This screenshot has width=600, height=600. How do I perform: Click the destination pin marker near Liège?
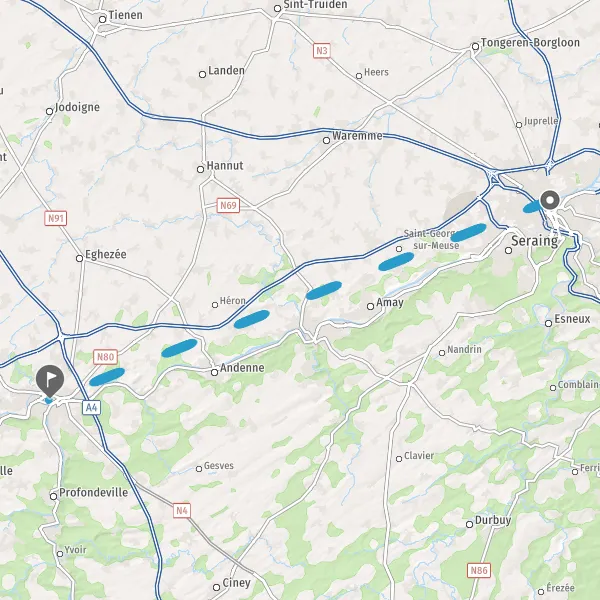click(x=550, y=200)
